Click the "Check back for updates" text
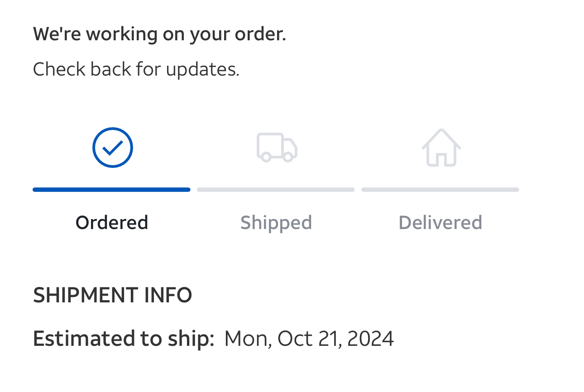The width and height of the screenshot is (584, 392). click(136, 69)
